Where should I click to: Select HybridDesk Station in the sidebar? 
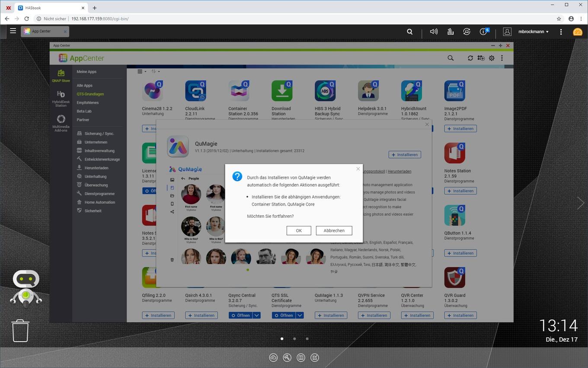coord(61,99)
